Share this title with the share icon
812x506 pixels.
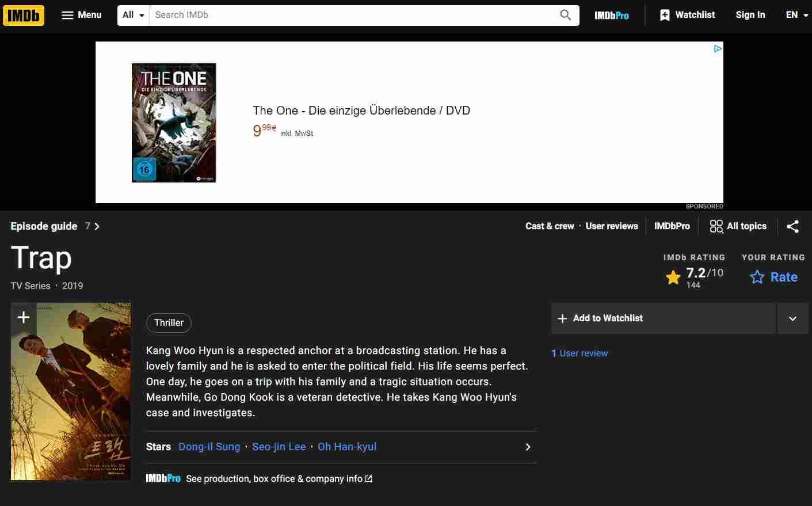click(x=792, y=226)
